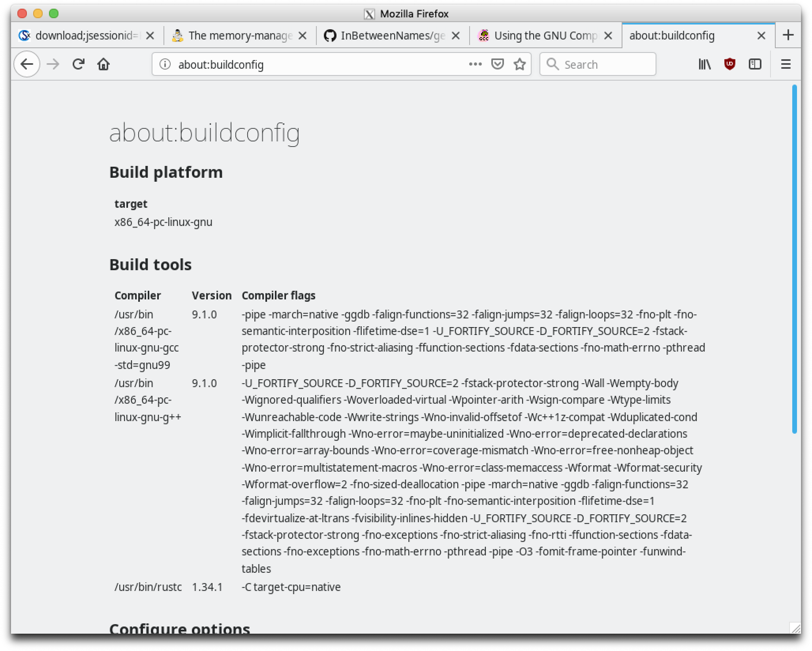Click rustc version 1.34.1
This screenshot has width=812, height=651.
click(x=207, y=587)
